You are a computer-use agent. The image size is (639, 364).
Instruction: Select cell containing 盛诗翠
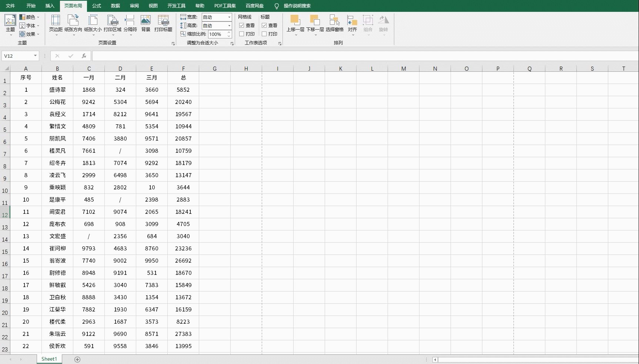pyautogui.click(x=57, y=90)
